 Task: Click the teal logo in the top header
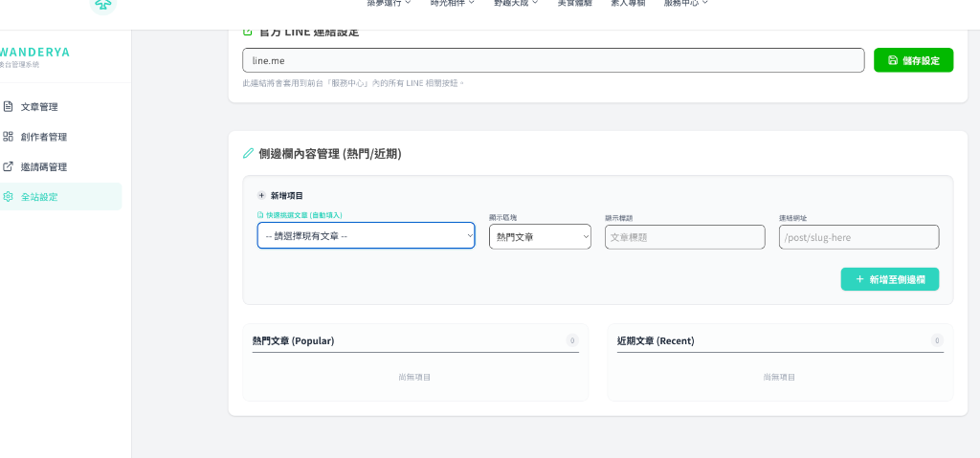pyautogui.click(x=101, y=5)
